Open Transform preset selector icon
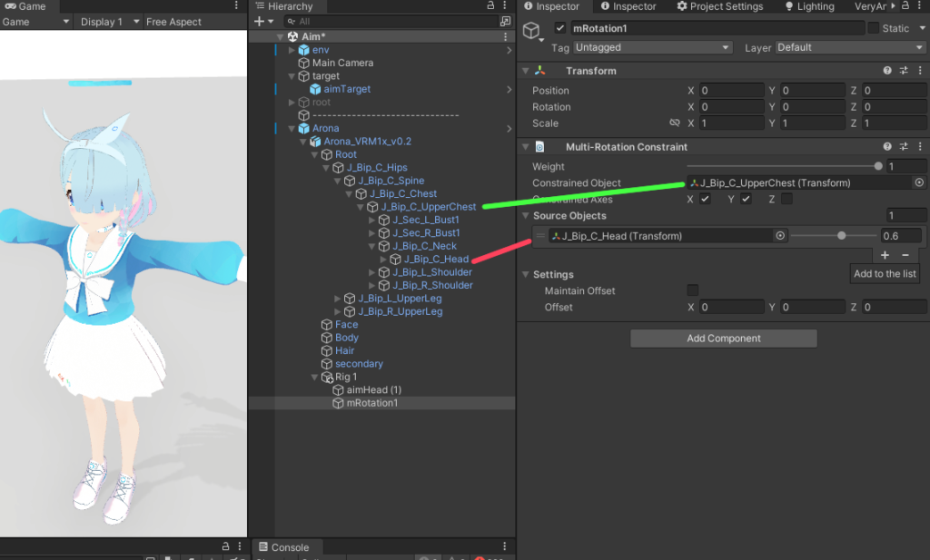930x560 pixels. (904, 71)
